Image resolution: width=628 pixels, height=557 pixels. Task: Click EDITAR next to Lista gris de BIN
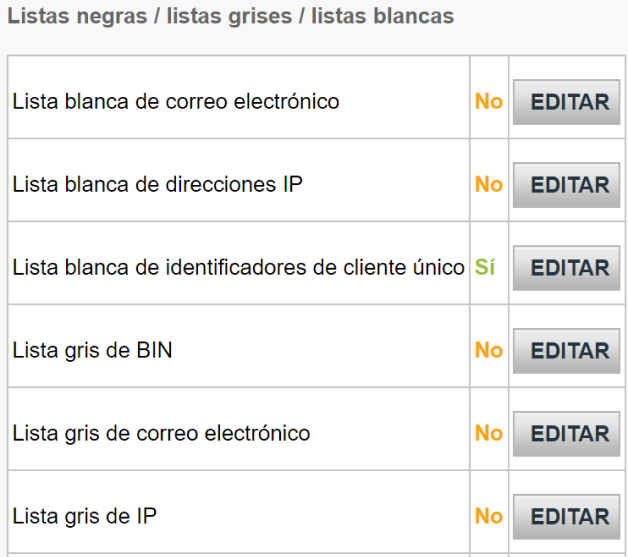coord(566,351)
